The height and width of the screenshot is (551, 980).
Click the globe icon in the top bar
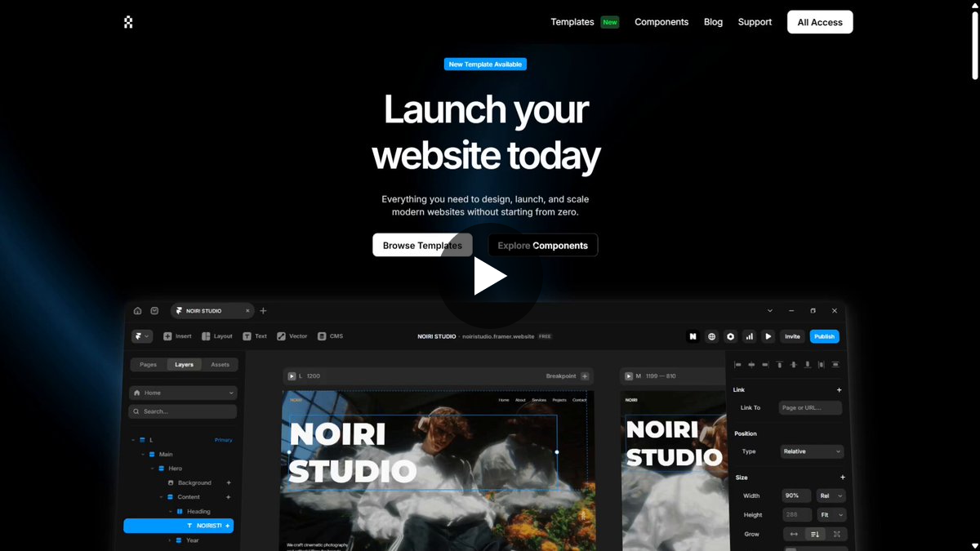(712, 336)
